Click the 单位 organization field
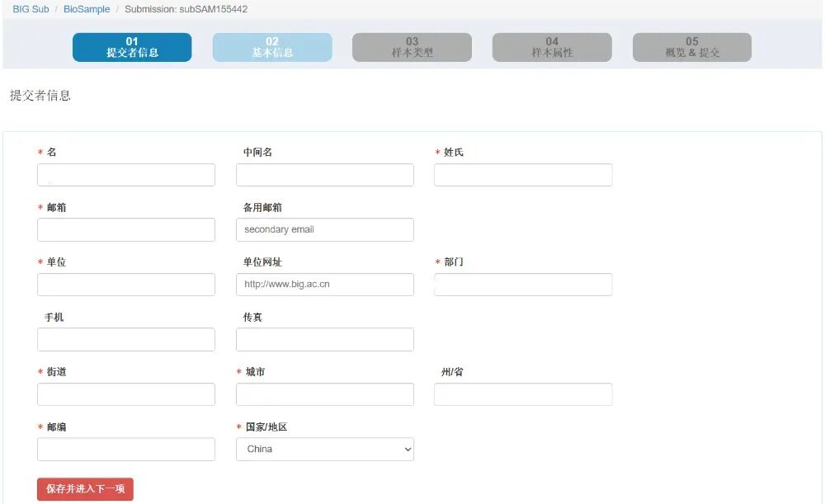The height and width of the screenshot is (504, 825). (x=125, y=284)
